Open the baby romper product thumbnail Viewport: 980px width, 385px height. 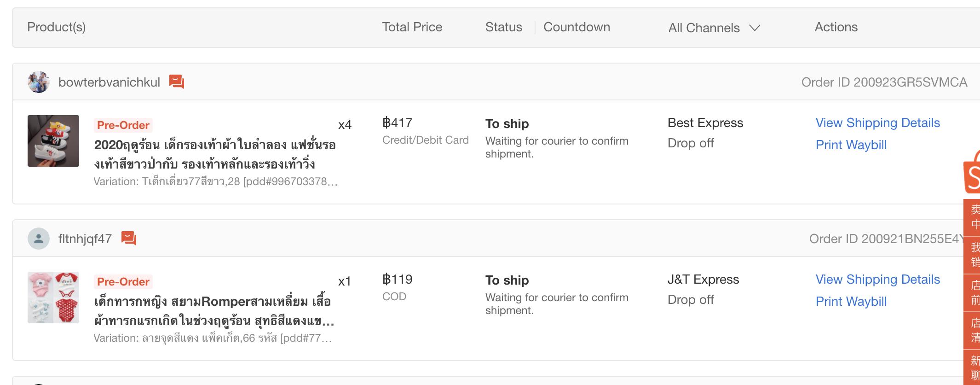tap(53, 297)
